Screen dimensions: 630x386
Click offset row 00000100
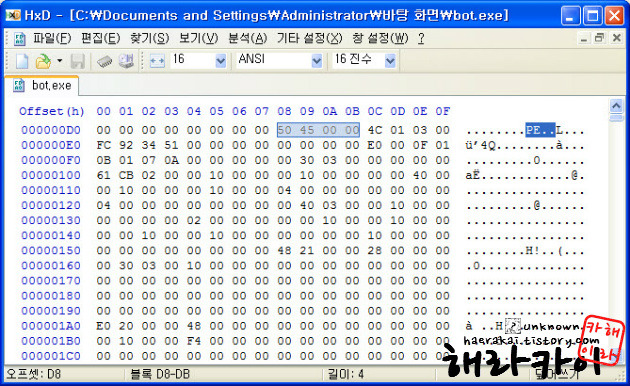[51, 175]
